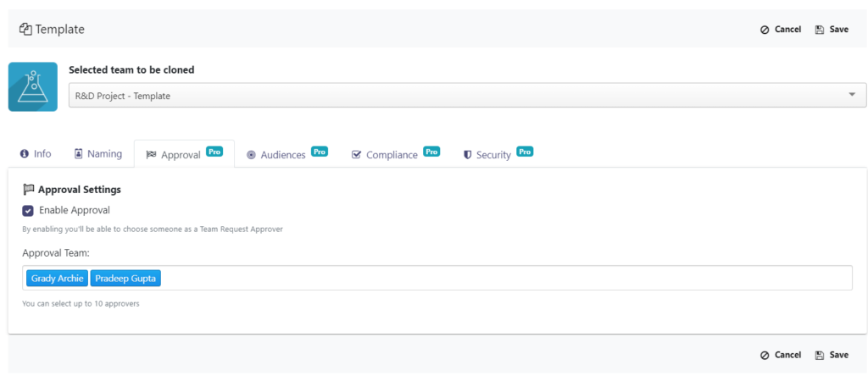Open the Naming tab
The image size is (868, 376).
(98, 154)
